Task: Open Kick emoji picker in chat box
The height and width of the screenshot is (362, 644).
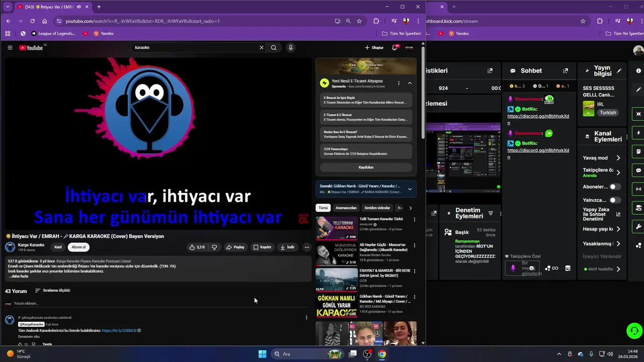Action: (532, 268)
